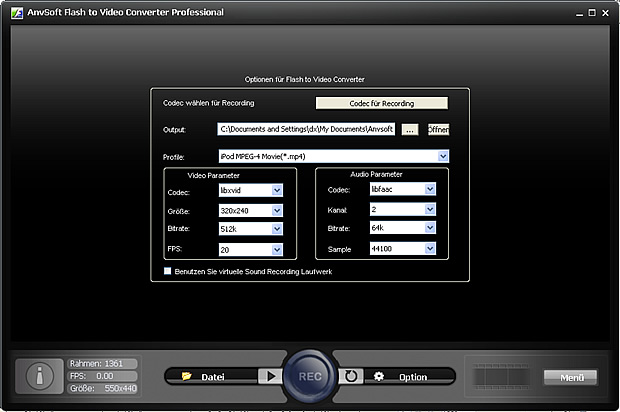Click 'Optionen für Flash to Video Converter' heading
Screen dimensions: 620x412
pos(304,79)
